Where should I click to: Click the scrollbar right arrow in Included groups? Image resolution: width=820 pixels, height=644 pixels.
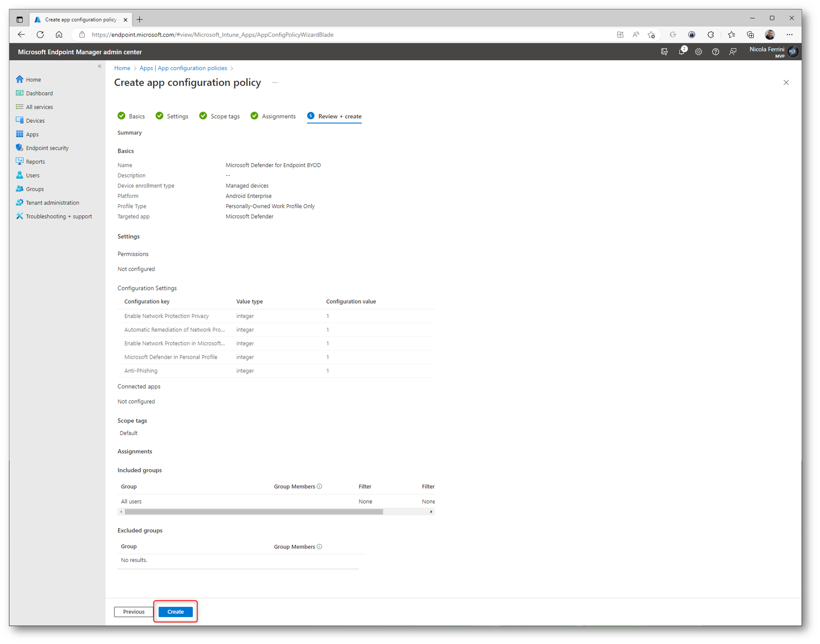coord(431,512)
